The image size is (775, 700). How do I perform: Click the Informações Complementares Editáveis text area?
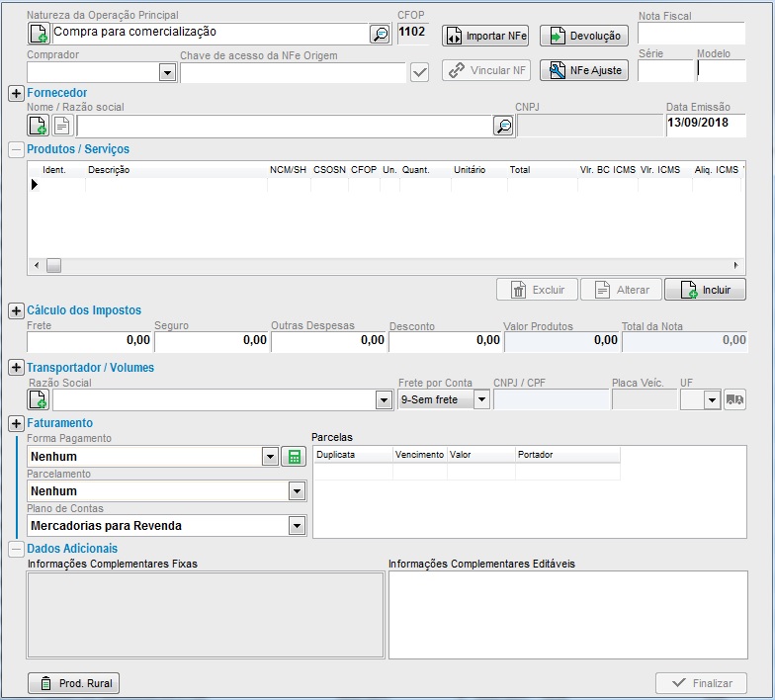[x=567, y=615]
